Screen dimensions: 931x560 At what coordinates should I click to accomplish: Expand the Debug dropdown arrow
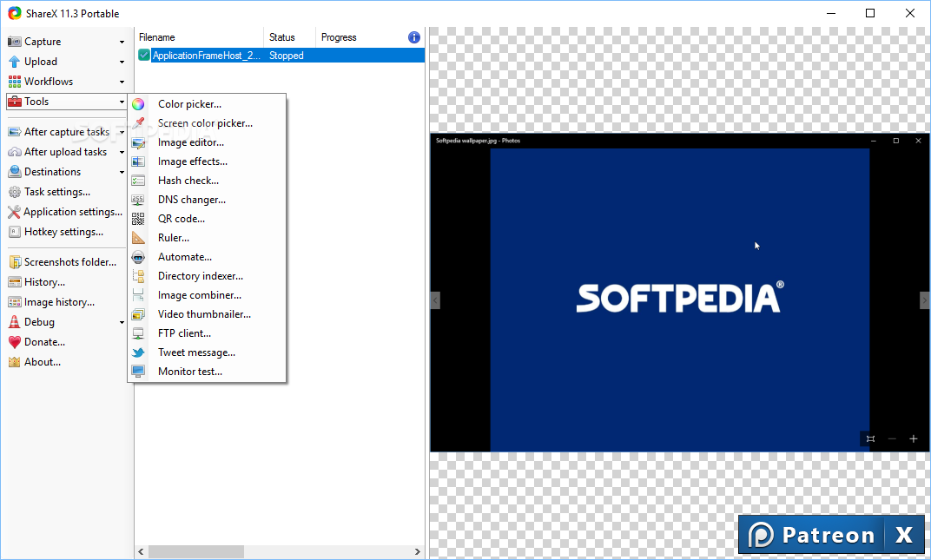pyautogui.click(x=122, y=322)
